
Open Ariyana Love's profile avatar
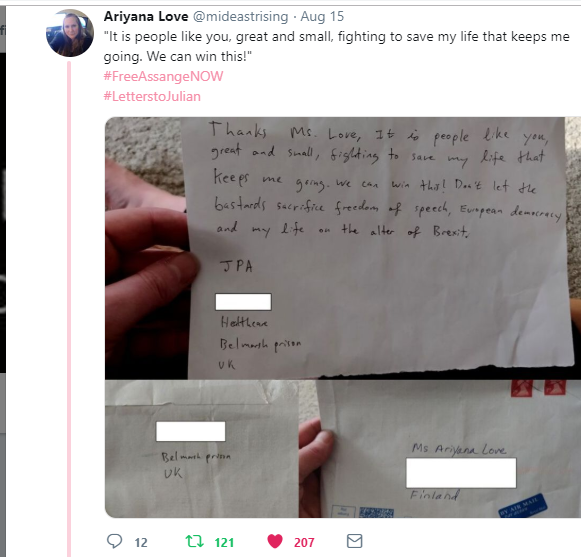70,33
